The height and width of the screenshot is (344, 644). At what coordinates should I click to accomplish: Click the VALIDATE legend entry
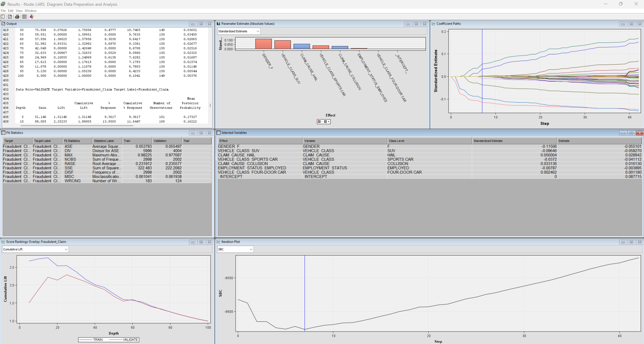pyautogui.click(x=124, y=340)
